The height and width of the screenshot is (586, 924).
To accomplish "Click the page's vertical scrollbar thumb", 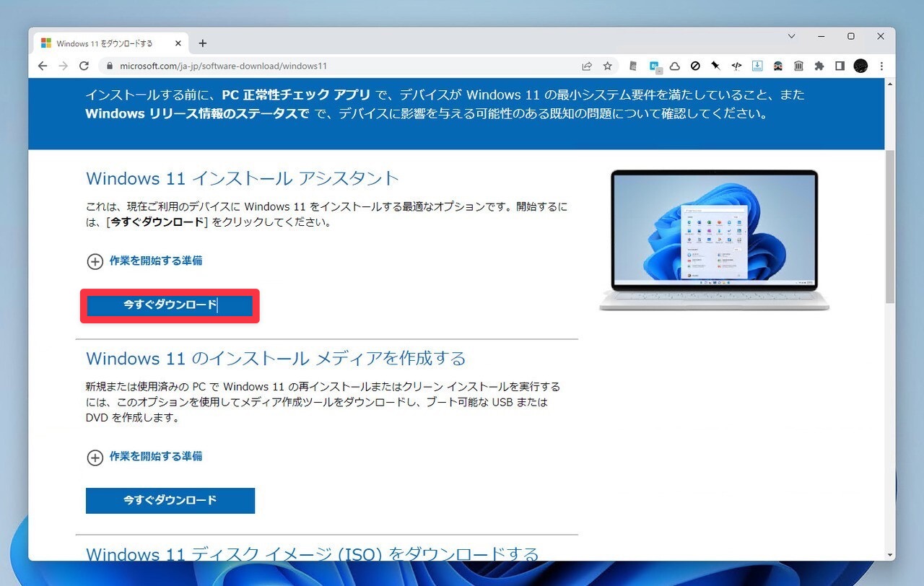I will coord(889,227).
